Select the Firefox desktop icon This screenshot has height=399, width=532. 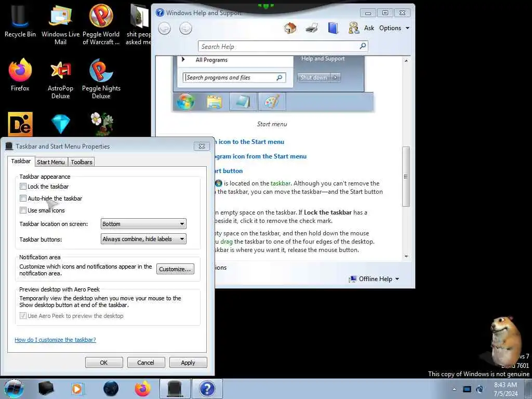click(20, 75)
